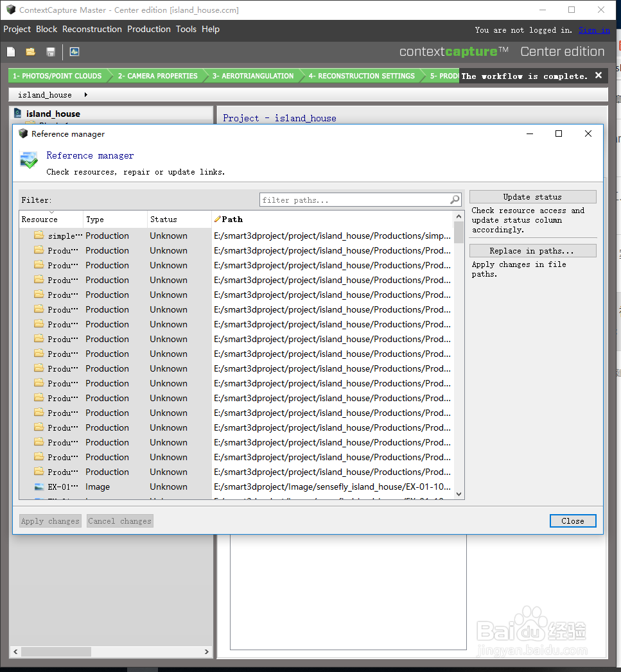
Task: Click the Replace in paths button
Action: 532,251
